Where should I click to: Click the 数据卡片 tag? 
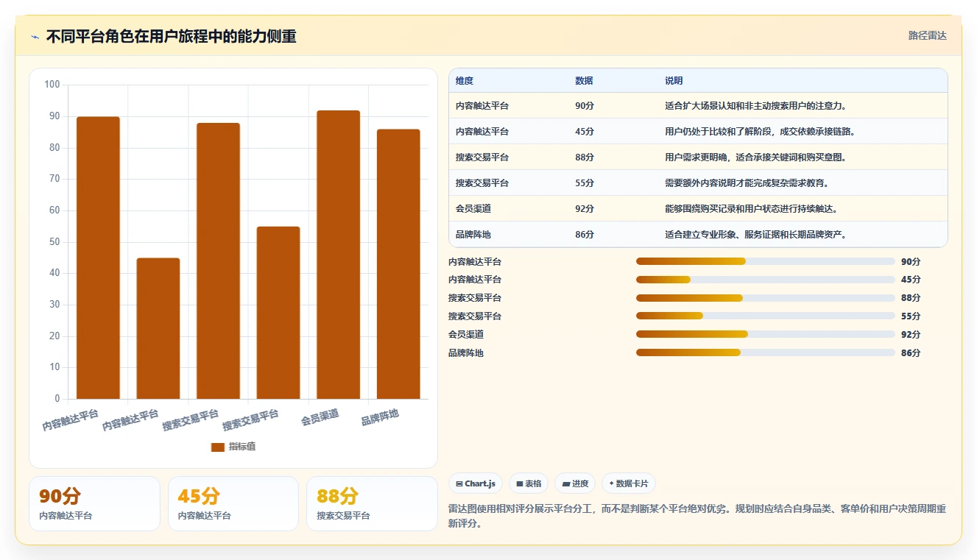[x=628, y=483]
